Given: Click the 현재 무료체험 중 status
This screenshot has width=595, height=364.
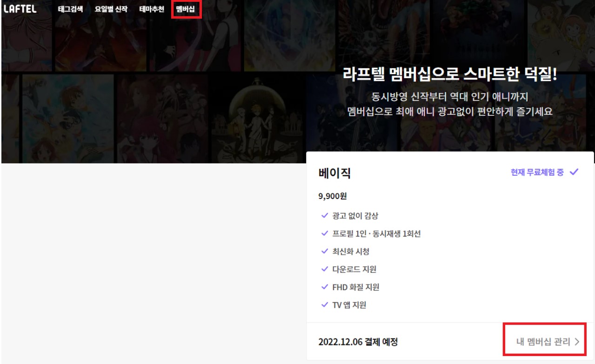Looking at the screenshot, I should 537,172.
